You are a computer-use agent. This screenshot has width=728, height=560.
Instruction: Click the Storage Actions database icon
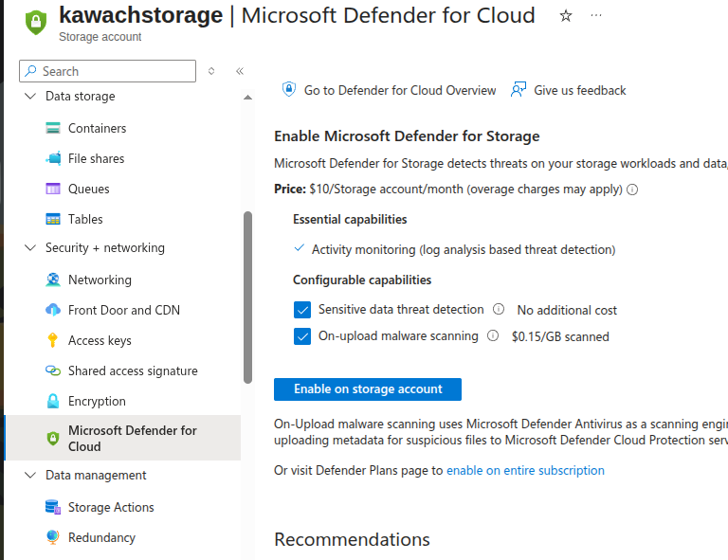[x=53, y=507]
